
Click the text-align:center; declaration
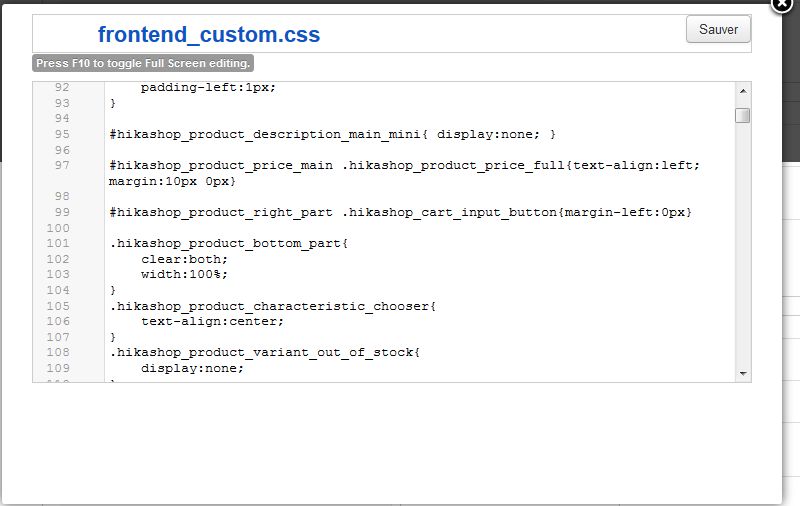click(212, 321)
